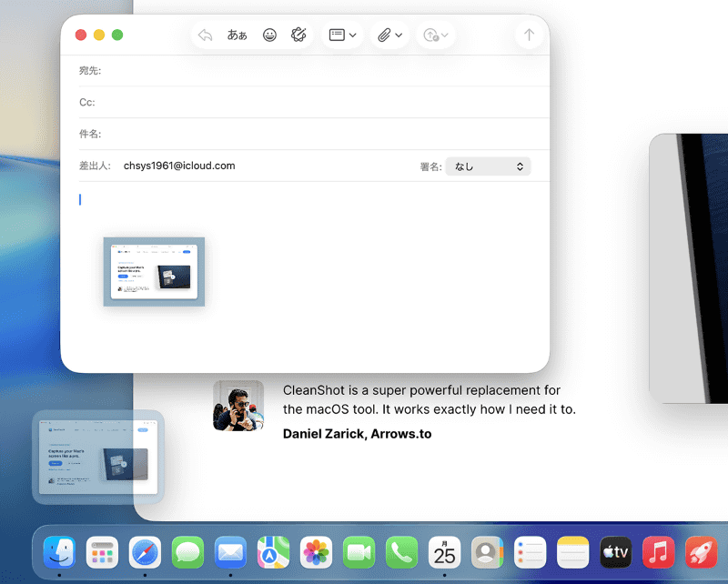Open the text format あぁ button
Viewport: 728px width, 584px height.
[x=237, y=35]
